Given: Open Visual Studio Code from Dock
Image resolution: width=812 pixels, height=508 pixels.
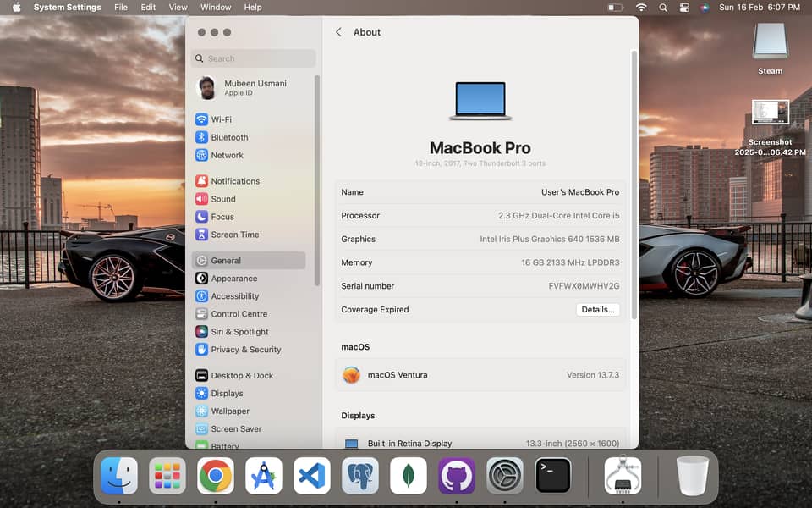Looking at the screenshot, I should click(312, 476).
